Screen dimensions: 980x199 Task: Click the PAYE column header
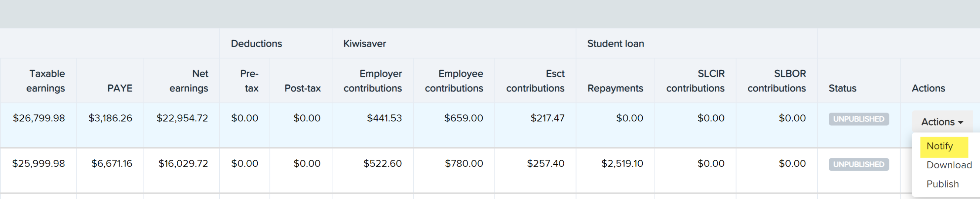click(120, 88)
